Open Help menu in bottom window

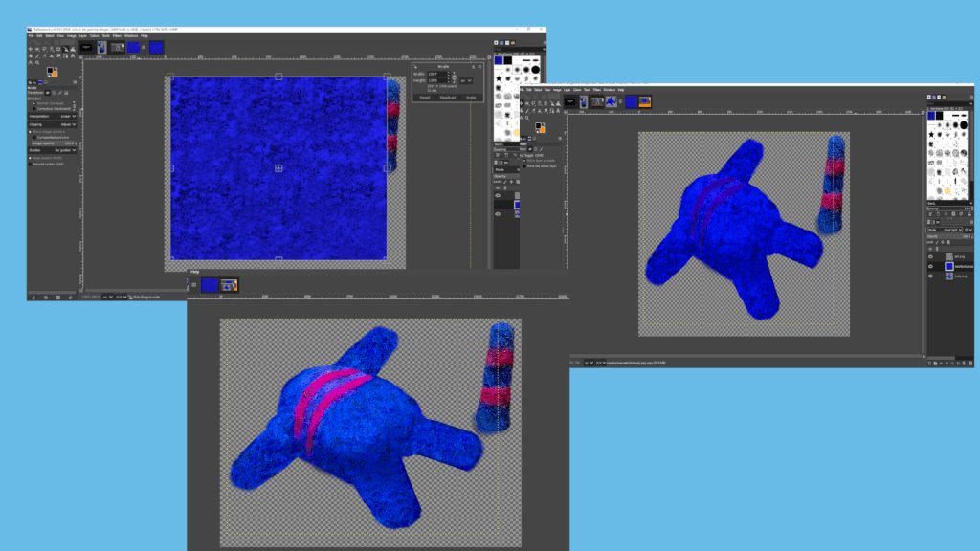(194, 271)
